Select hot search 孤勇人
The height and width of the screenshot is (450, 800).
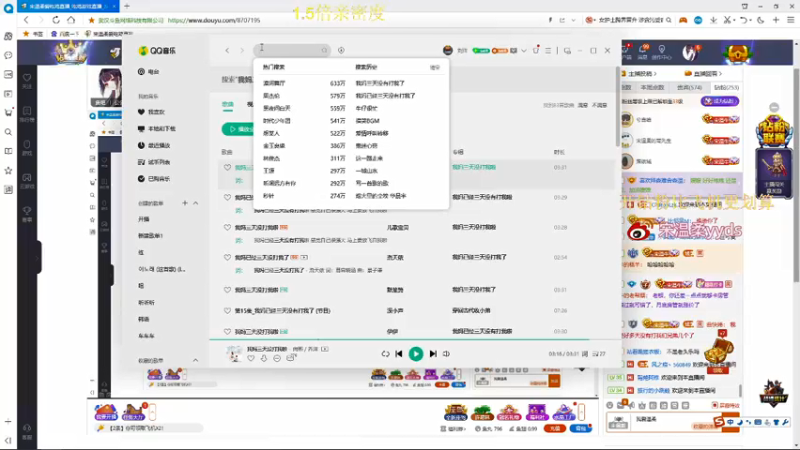pos(271,133)
